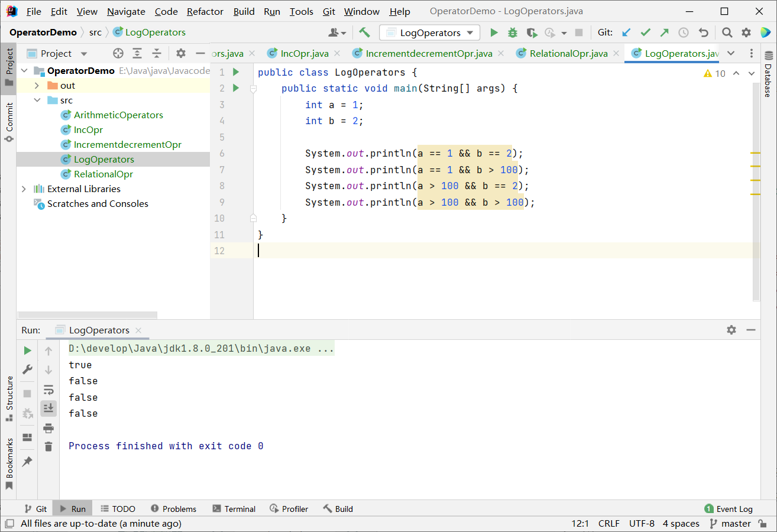Hide the Project tool window
Screen dimensions: 777x532
[200, 53]
